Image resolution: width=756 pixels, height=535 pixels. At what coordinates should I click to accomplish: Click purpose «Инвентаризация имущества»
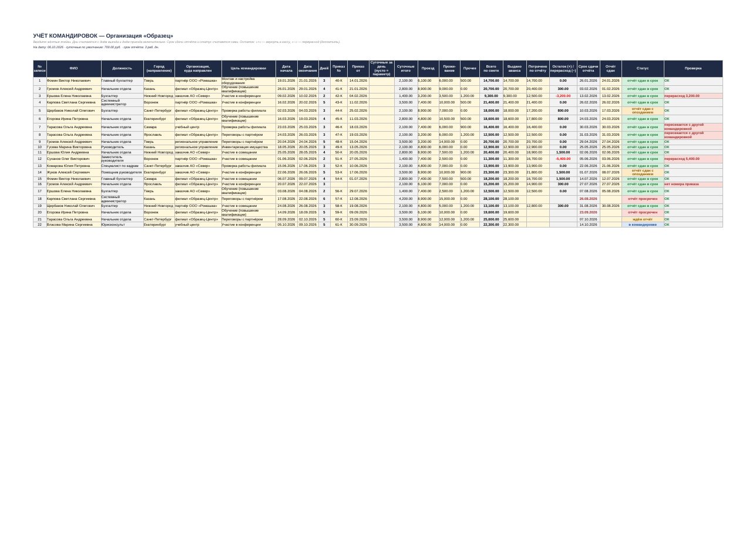click(248, 147)
